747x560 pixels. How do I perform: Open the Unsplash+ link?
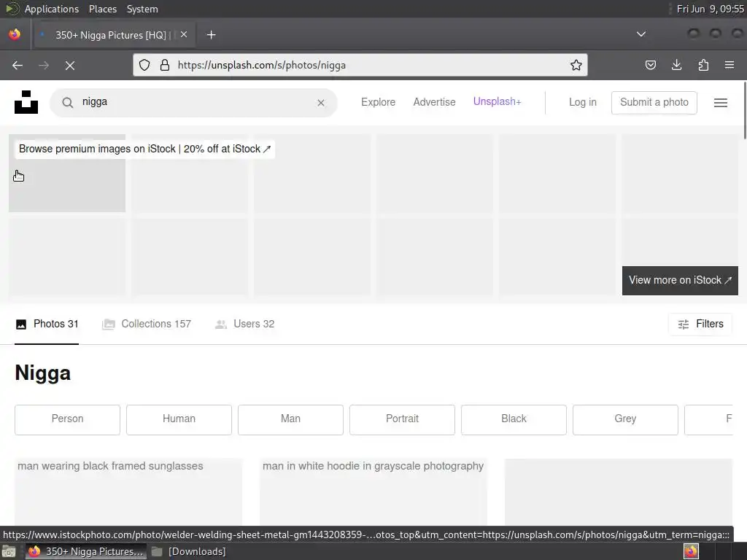(497, 101)
